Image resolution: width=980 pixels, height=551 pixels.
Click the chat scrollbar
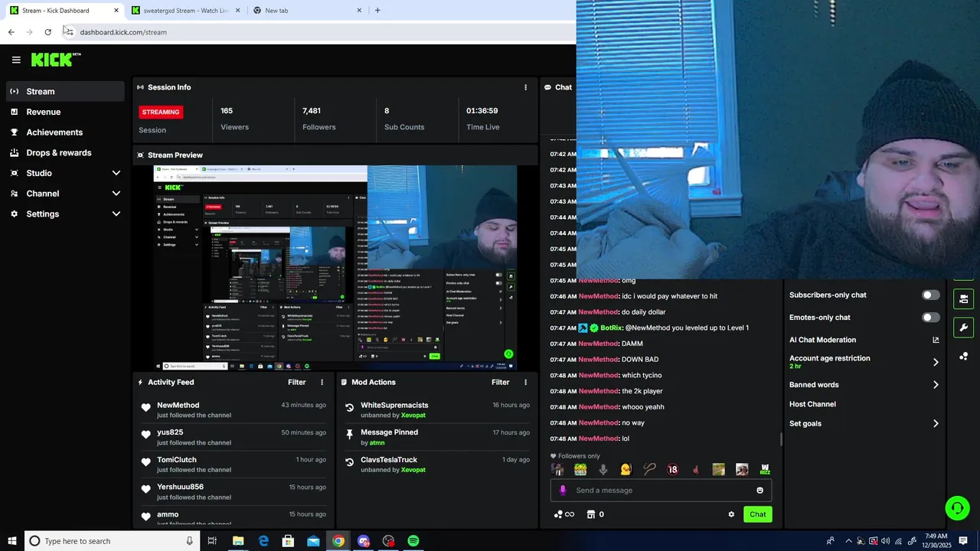coord(781,439)
